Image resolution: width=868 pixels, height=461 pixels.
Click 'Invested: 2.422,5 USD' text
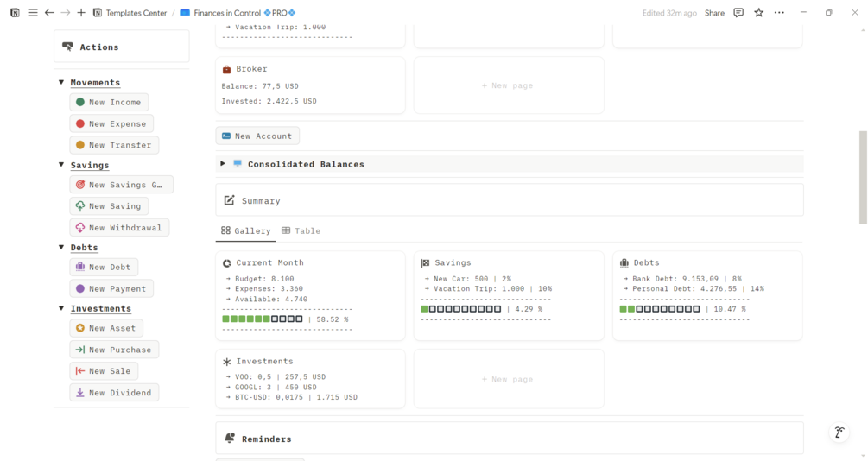coord(269,101)
